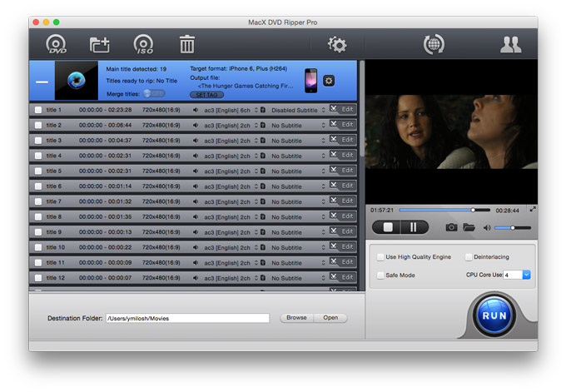Click the add folder icon
Image resolution: width=566 pixels, height=392 pixels.
[x=100, y=45]
